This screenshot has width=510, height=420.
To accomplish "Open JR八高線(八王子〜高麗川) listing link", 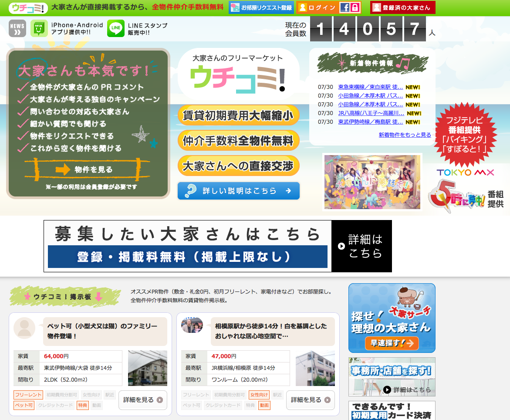I will coord(371,113).
